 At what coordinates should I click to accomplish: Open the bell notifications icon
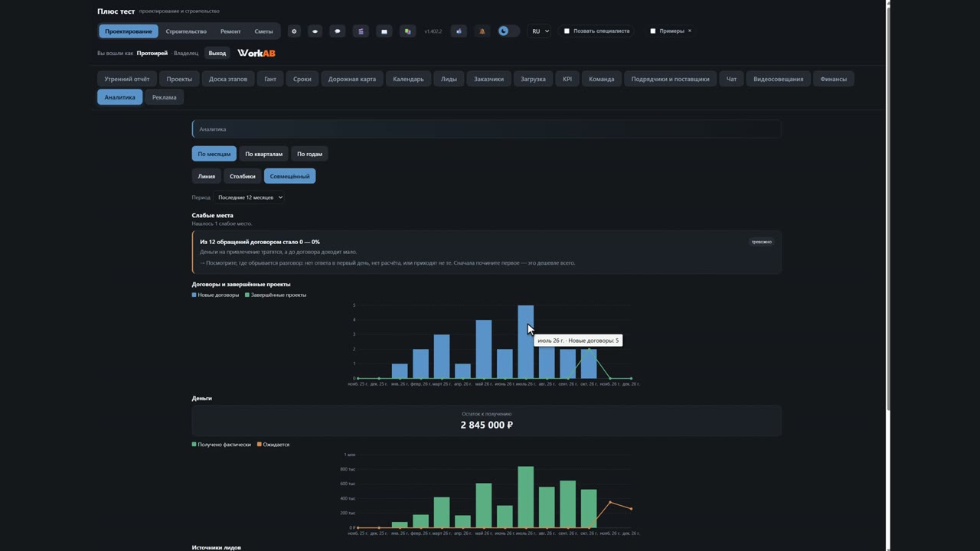tap(482, 31)
